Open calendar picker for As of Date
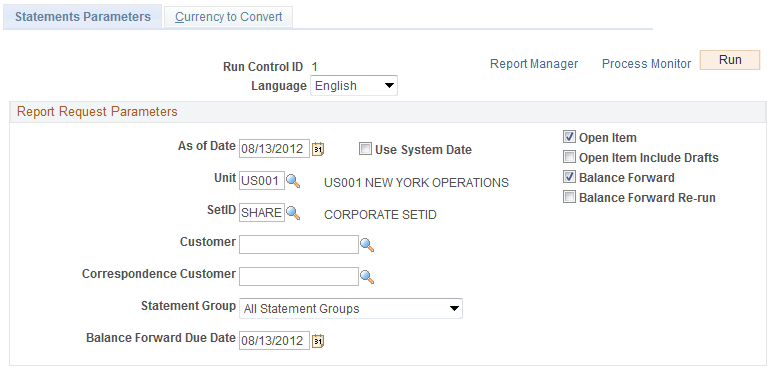772x371 pixels. pyautogui.click(x=319, y=150)
